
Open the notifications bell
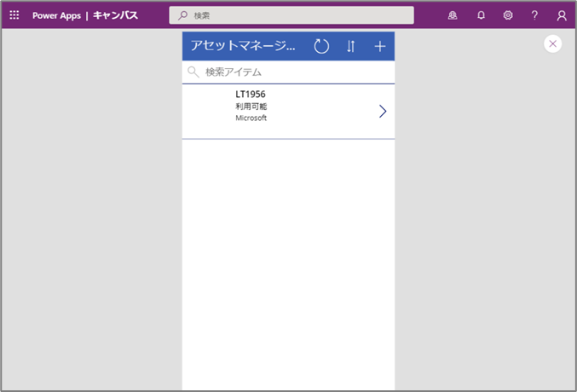click(x=481, y=15)
